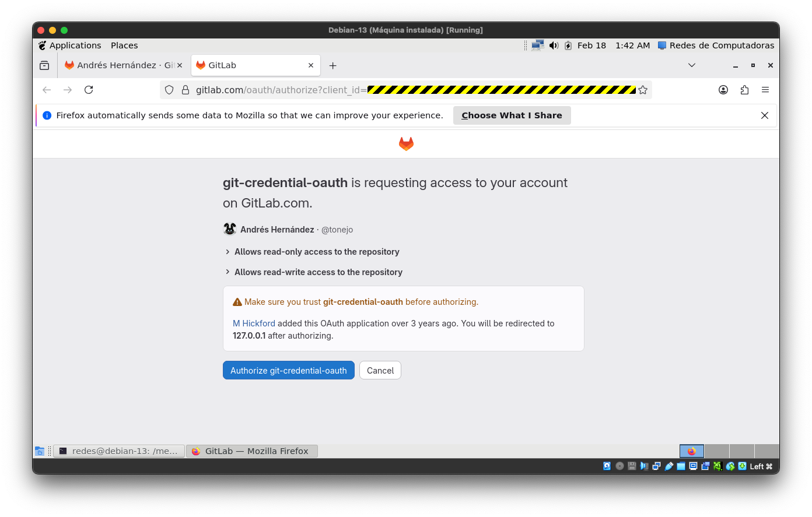Click VirtualBox network adapters status icon

click(x=656, y=466)
